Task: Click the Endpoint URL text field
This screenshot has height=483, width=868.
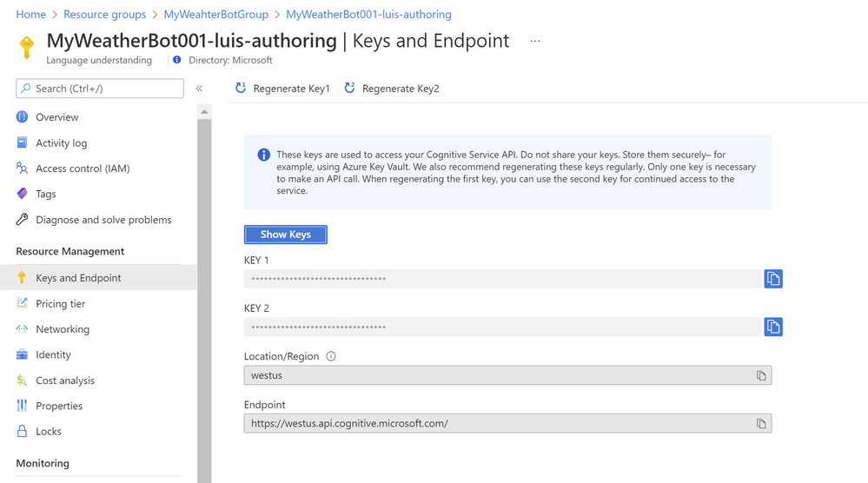Action: pyautogui.click(x=495, y=424)
